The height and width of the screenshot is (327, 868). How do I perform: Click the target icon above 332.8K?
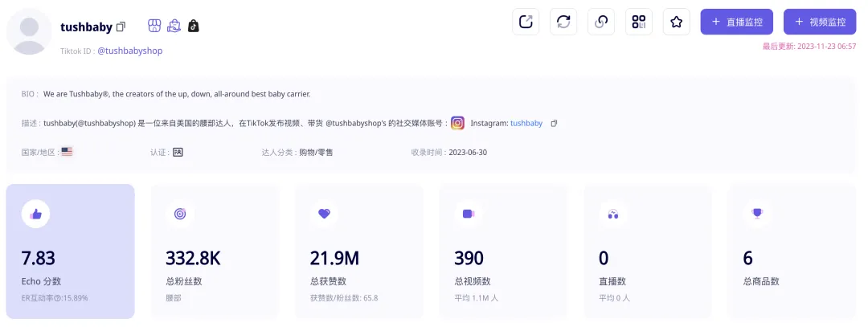180,214
